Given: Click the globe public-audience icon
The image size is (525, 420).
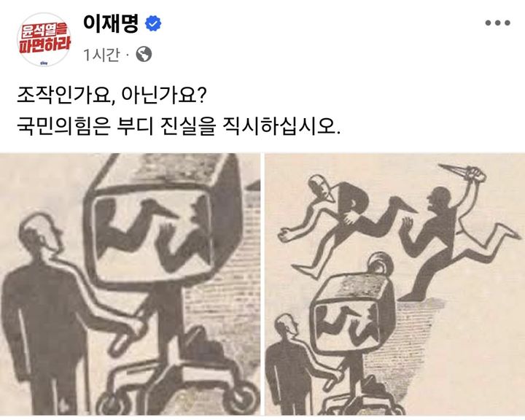Looking at the screenshot, I should tap(144, 54).
